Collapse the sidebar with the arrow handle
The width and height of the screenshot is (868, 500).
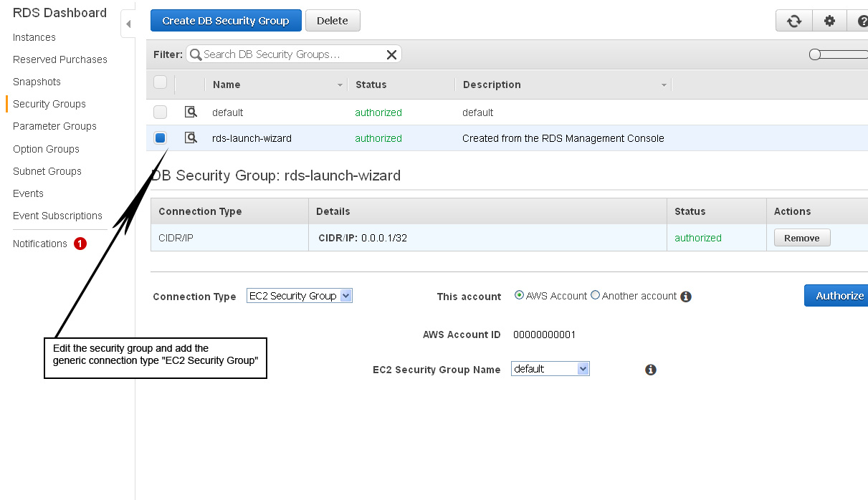click(128, 24)
